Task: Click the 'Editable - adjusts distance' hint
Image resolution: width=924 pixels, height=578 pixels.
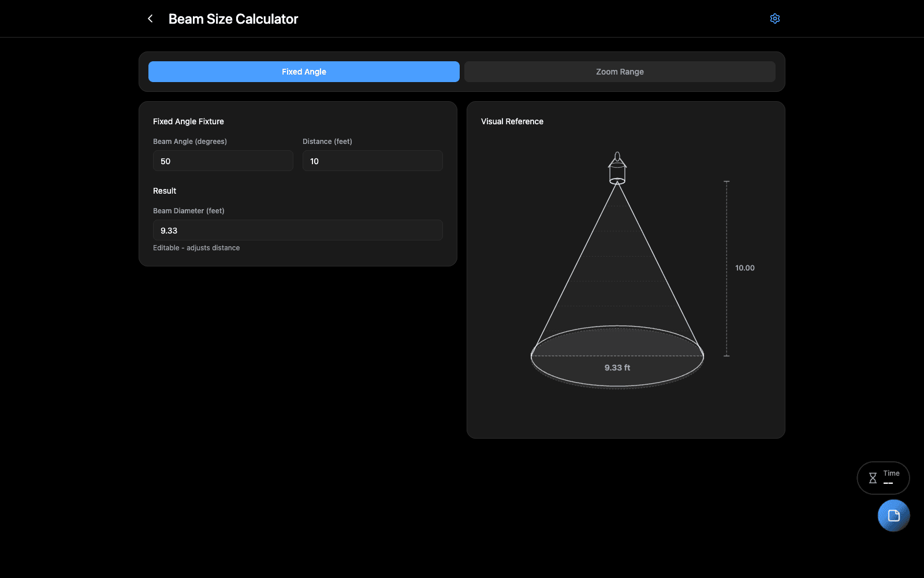Action: click(196, 248)
